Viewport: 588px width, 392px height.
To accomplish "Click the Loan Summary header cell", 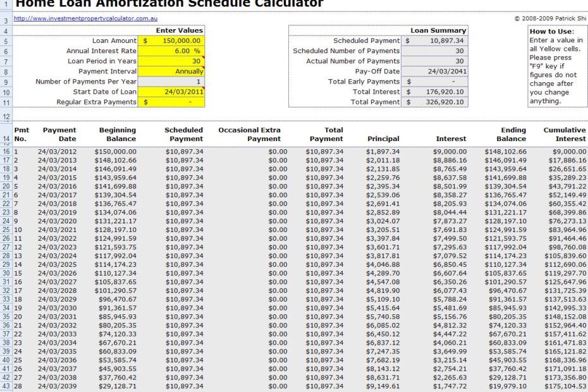I will coord(438,30).
